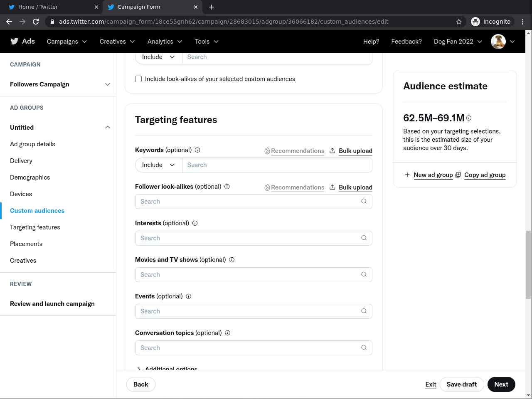Click the Conversation topics search field
Screen dimensions: 532x399
coord(249,348)
